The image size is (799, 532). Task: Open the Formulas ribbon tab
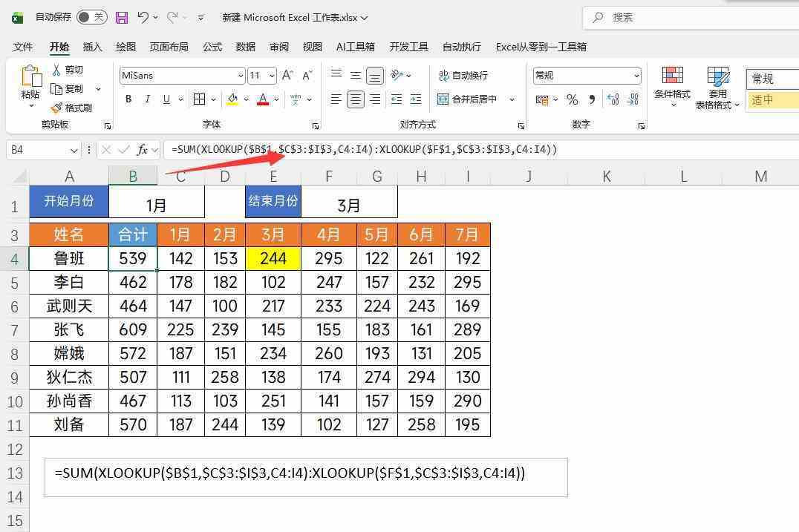pyautogui.click(x=212, y=47)
